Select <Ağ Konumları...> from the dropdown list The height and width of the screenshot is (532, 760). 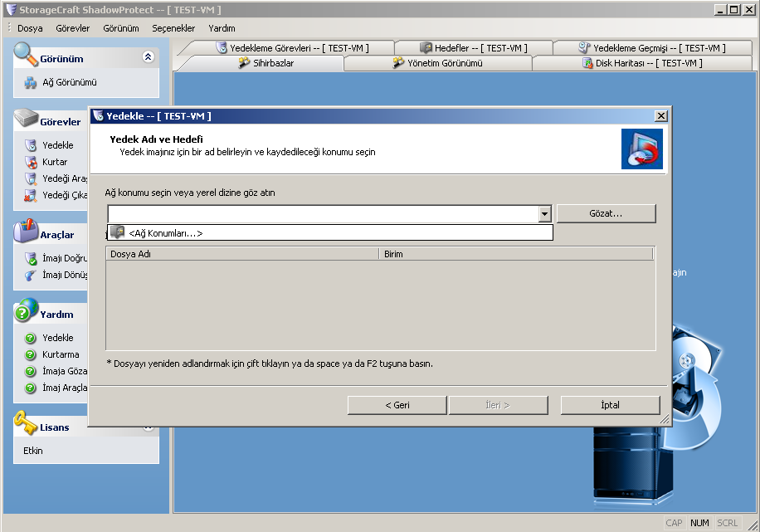[x=329, y=232]
